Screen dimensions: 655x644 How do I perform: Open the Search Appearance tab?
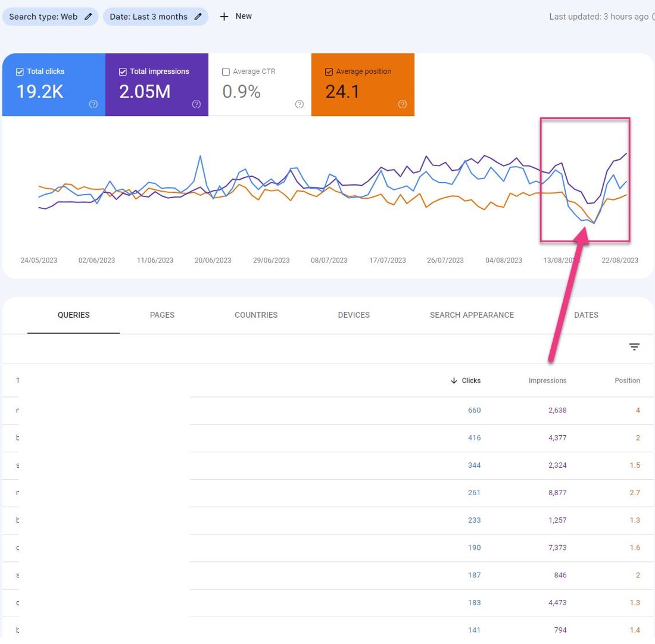[472, 315]
